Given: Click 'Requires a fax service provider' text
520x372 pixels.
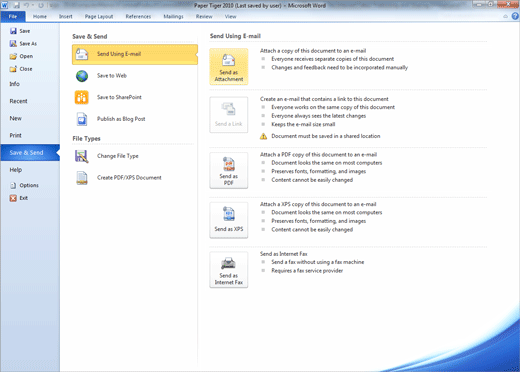Looking at the screenshot, I should [x=307, y=271].
